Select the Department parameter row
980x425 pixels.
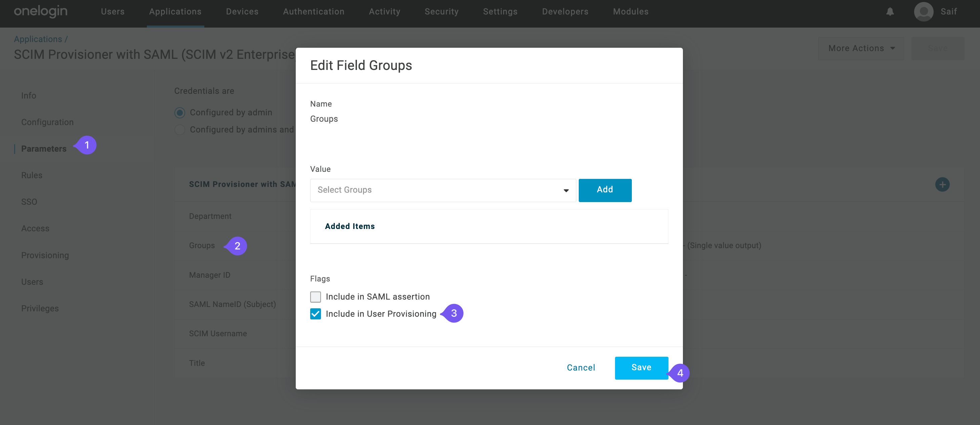point(210,216)
